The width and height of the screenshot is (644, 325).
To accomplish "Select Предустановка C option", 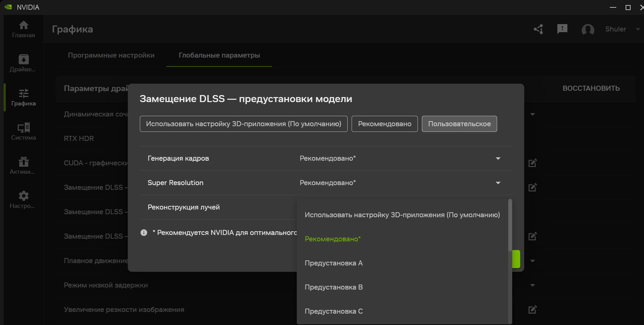I will [x=402, y=311].
